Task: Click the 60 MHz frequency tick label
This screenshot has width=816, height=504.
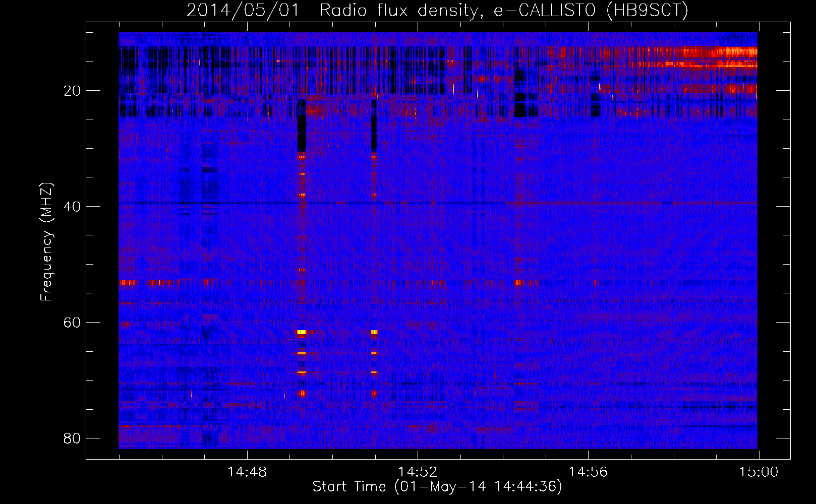Action: coord(72,323)
